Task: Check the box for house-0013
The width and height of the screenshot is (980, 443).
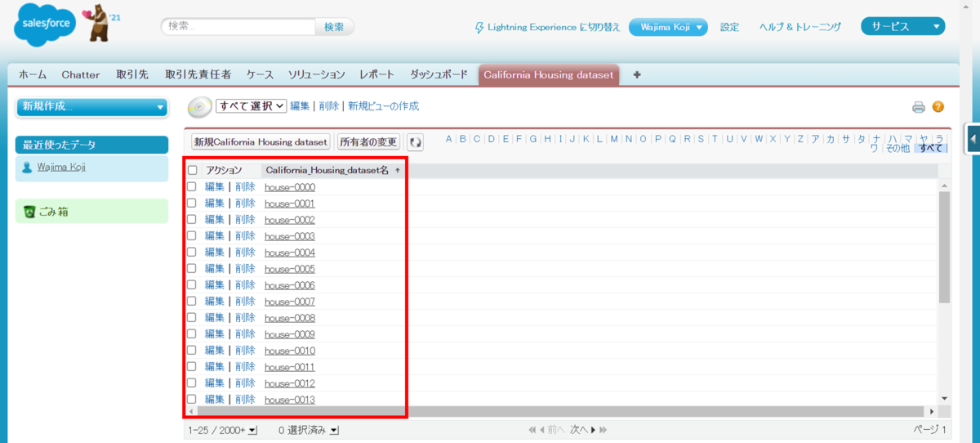Action: click(x=192, y=399)
